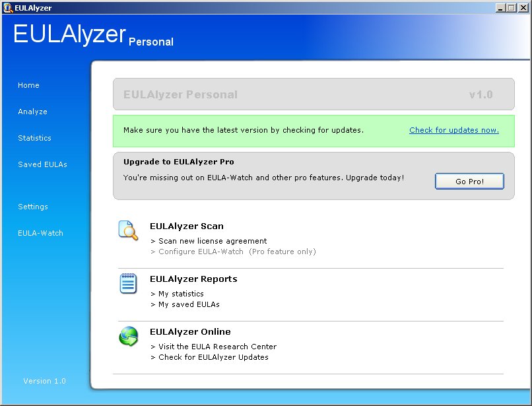This screenshot has height=406, width=532.
Task: Click the EULAlyzer title bar app icon
Action: tap(7, 7)
